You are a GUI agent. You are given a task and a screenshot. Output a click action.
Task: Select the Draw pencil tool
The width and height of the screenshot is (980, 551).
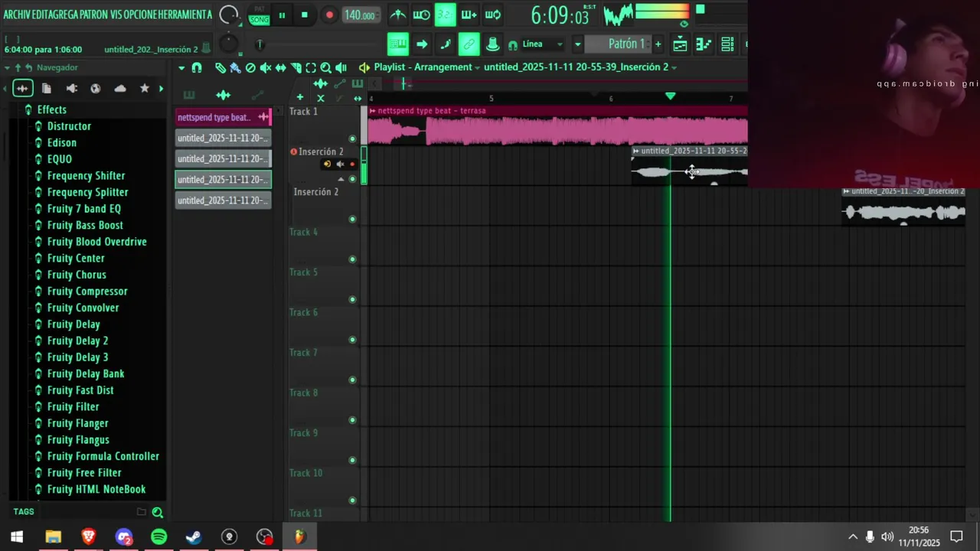click(x=220, y=68)
